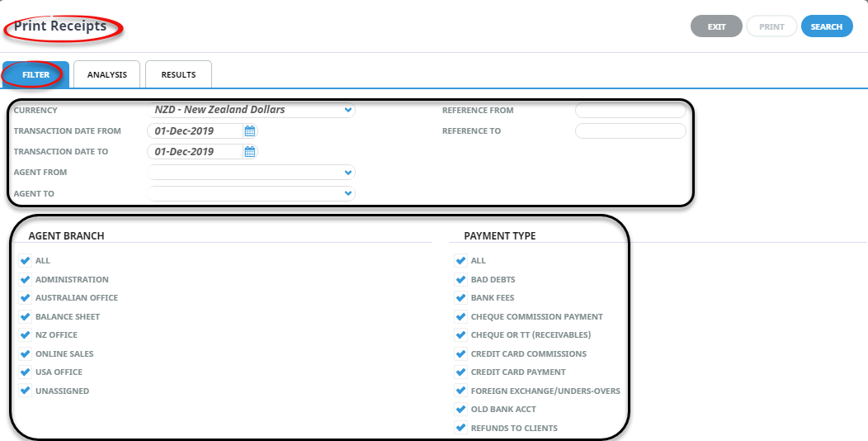Screen dimensions: 868x441
Task: Switch to the Results tab
Action: (178, 74)
